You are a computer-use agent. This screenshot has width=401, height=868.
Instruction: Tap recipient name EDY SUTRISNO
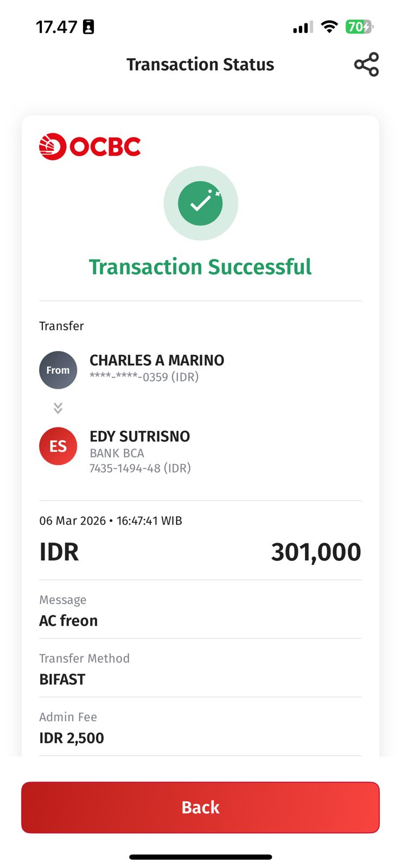pos(140,436)
